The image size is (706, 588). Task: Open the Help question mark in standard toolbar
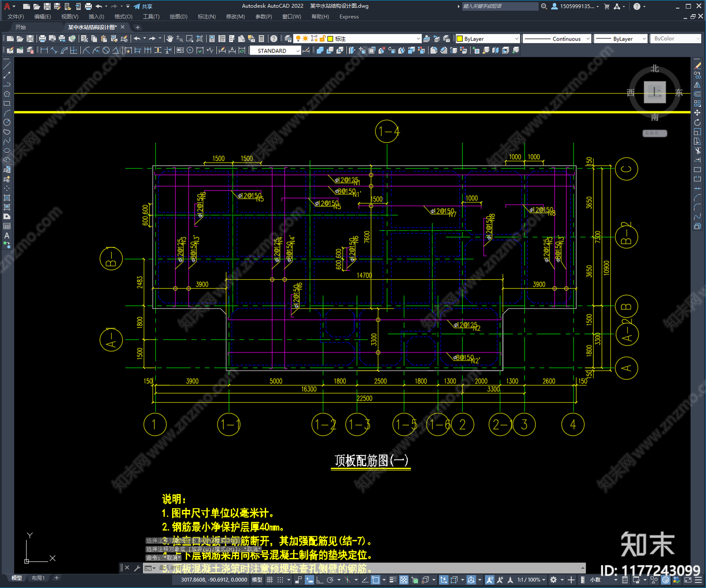click(274, 39)
